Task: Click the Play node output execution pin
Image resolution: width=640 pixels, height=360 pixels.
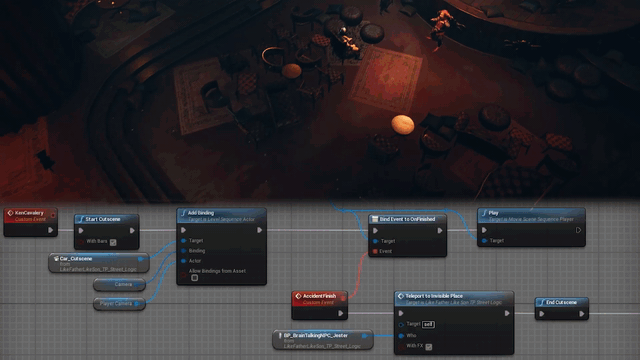Action: (x=578, y=230)
